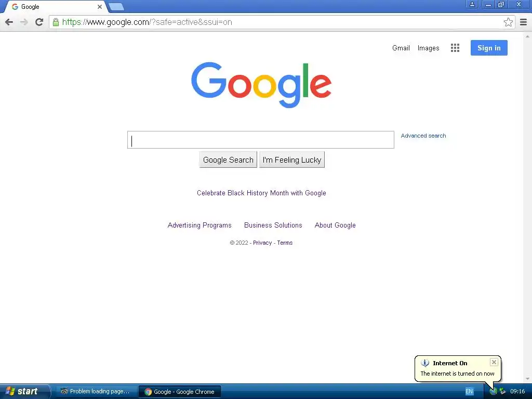This screenshot has height=399, width=532.
Task: Click the tray icon left of the clock
Action: (x=502, y=392)
